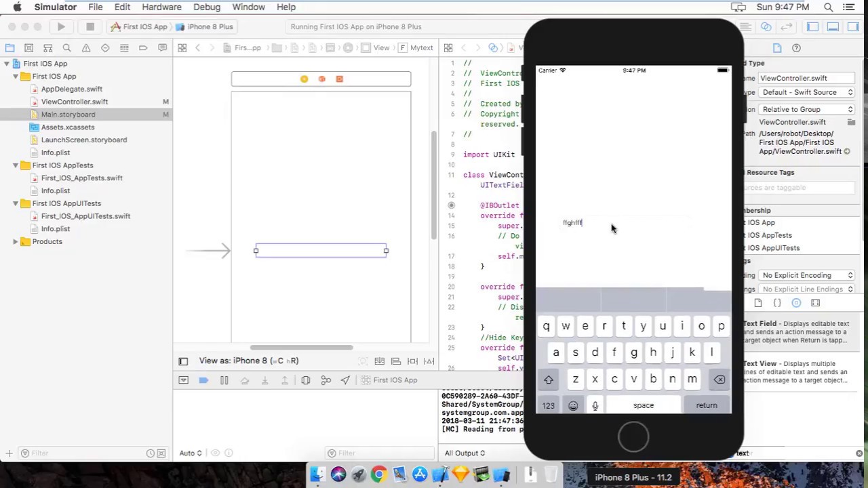Viewport: 868px width, 488px height.
Task: Click Simulate Location arrow icon
Action: 345,380
